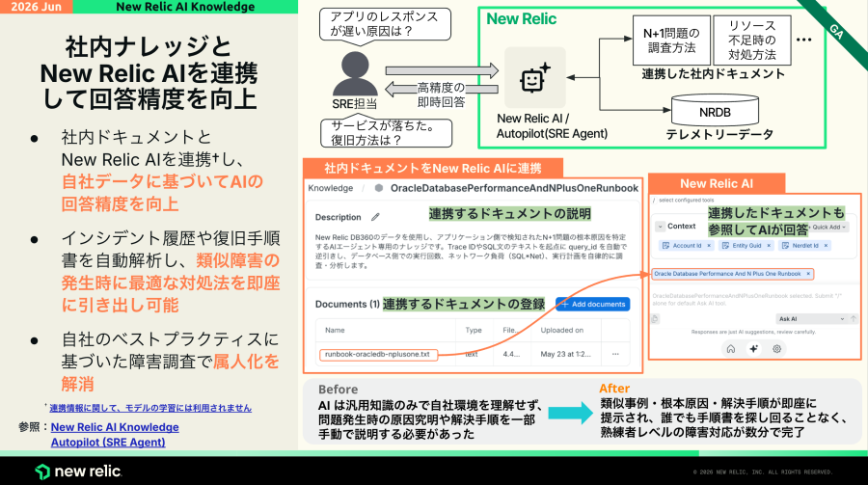Click the Type column header

pyautogui.click(x=474, y=330)
